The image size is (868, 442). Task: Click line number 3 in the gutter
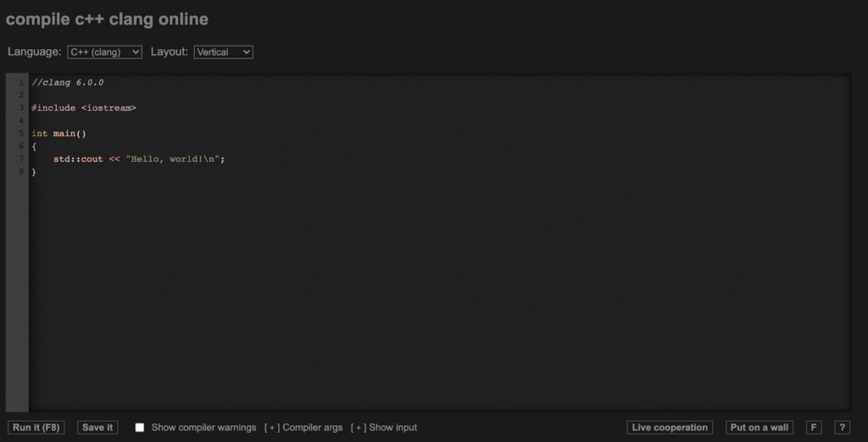(x=20, y=108)
